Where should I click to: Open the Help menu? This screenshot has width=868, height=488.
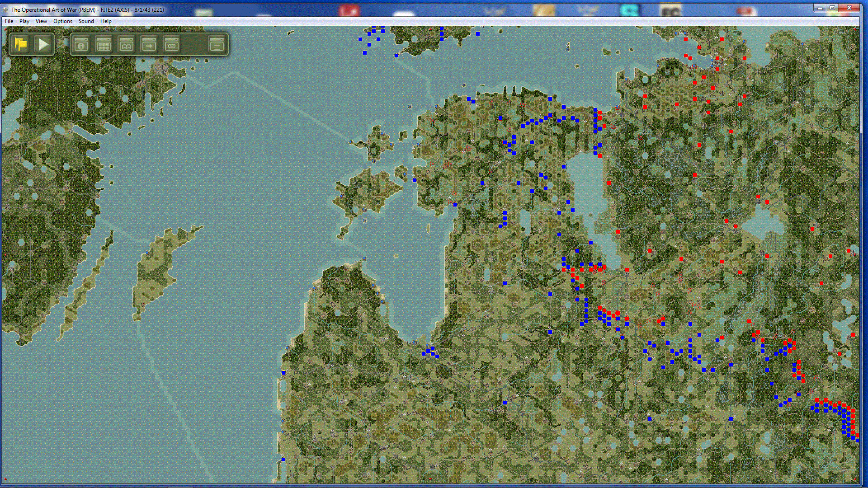click(x=106, y=21)
